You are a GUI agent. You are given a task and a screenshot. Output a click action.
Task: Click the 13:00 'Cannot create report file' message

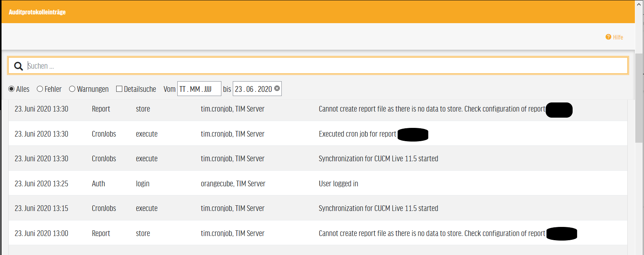click(x=432, y=233)
